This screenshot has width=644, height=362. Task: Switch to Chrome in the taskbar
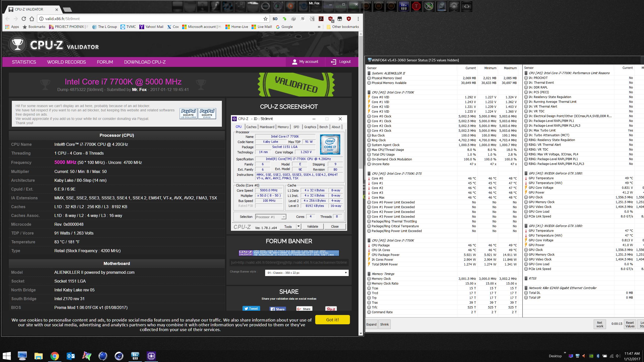[55, 356]
